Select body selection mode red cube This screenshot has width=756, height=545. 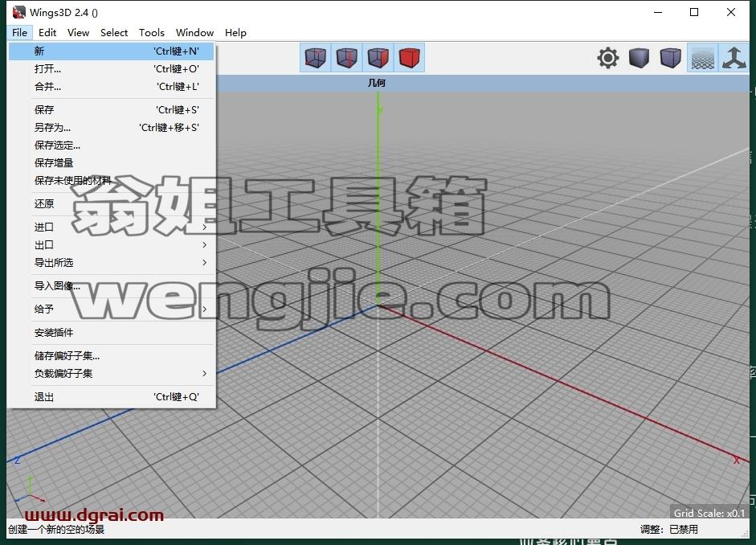click(x=410, y=58)
